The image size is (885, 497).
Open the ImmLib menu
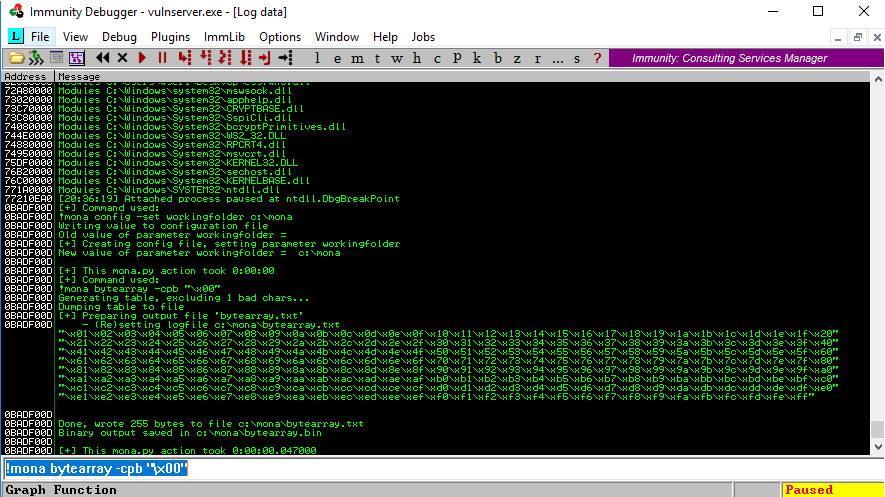coord(224,37)
